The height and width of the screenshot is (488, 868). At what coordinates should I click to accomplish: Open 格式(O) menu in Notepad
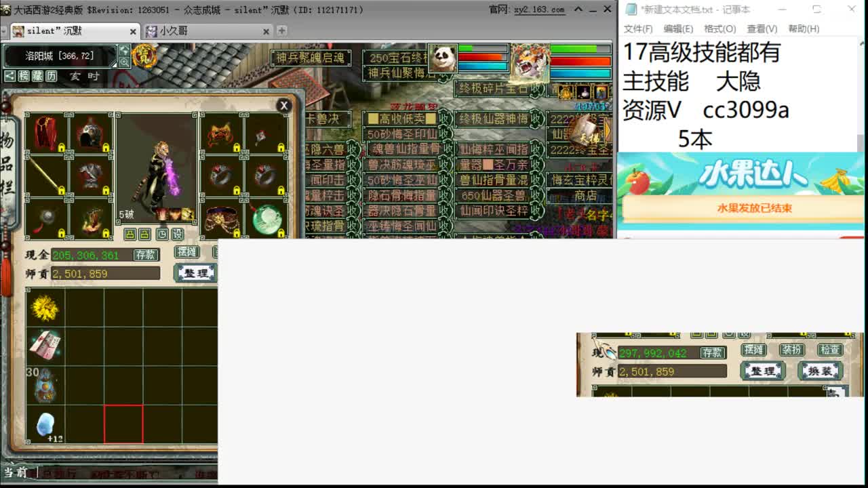(719, 28)
